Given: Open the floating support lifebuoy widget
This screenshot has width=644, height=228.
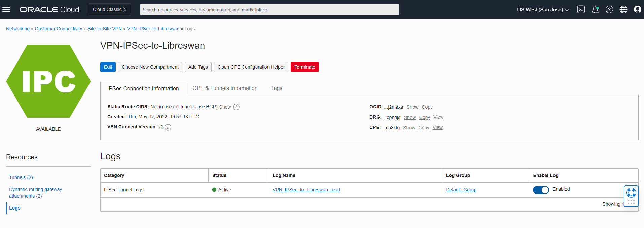Looking at the screenshot, I should click(631, 193).
